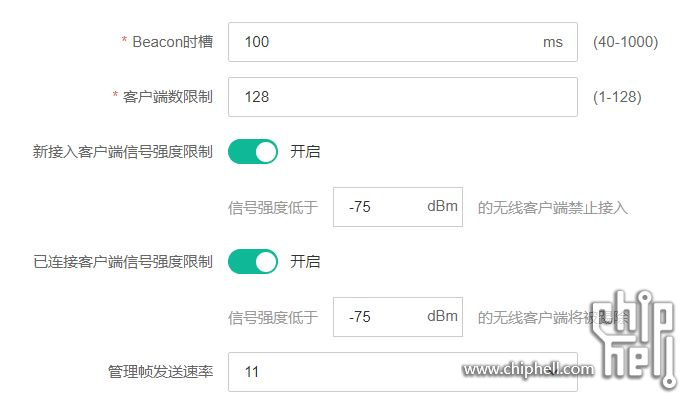Focus the 客户端数限制 field containing 128
The height and width of the screenshot is (404, 690).
403,97
